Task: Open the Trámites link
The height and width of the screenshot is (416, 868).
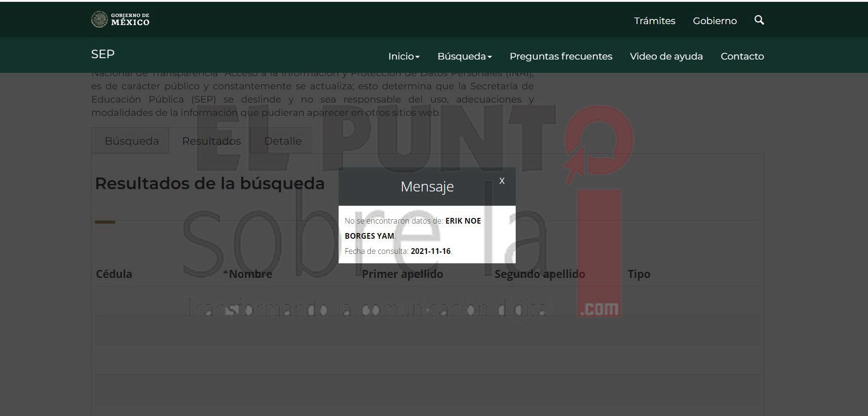Action: (655, 21)
